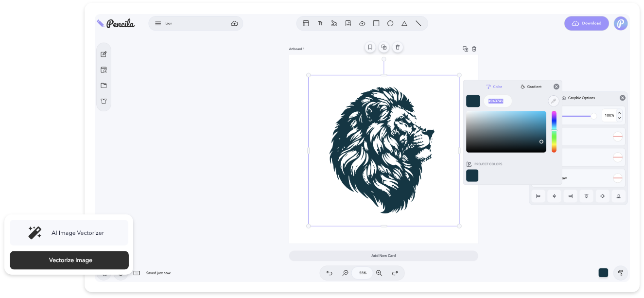644x298 pixels.
Task: Click the Add New Card bar
Action: pyautogui.click(x=383, y=256)
